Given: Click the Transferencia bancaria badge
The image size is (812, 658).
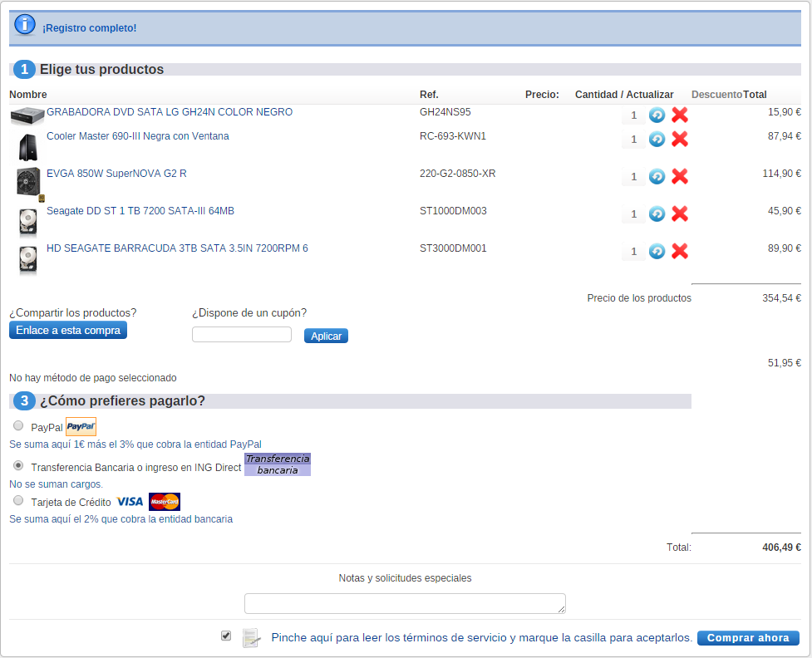Looking at the screenshot, I should click(278, 464).
